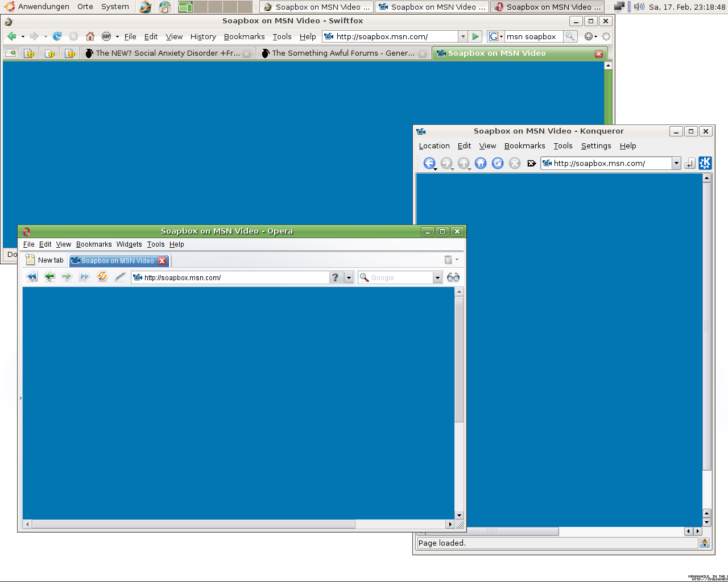Open the Location menu in Konqueror

coord(434,146)
